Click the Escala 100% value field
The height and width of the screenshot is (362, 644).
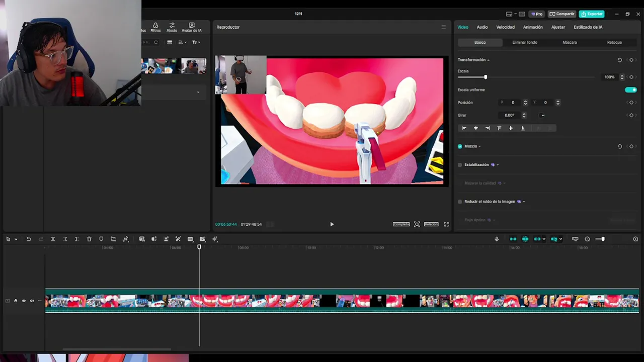click(x=609, y=77)
